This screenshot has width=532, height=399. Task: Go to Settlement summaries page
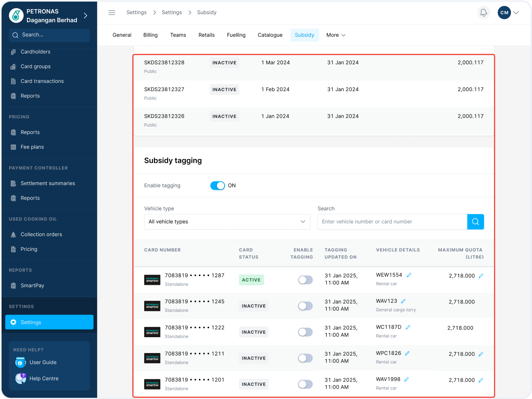[x=48, y=183]
